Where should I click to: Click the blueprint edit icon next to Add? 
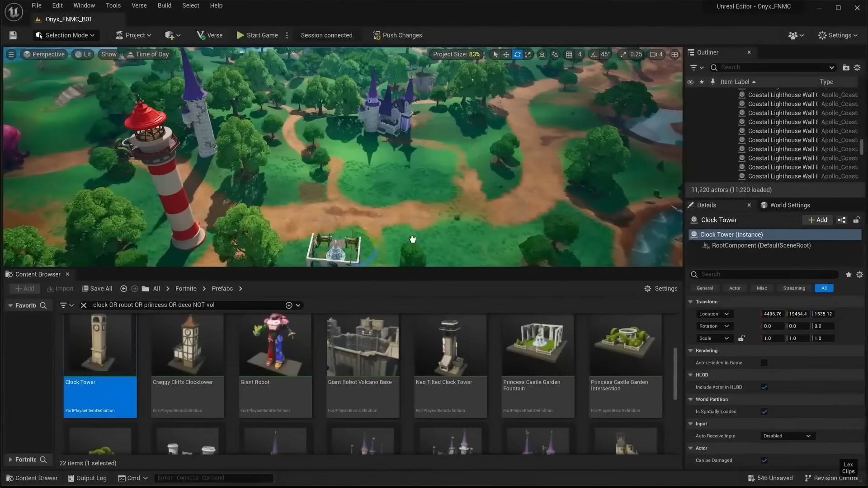coord(841,220)
